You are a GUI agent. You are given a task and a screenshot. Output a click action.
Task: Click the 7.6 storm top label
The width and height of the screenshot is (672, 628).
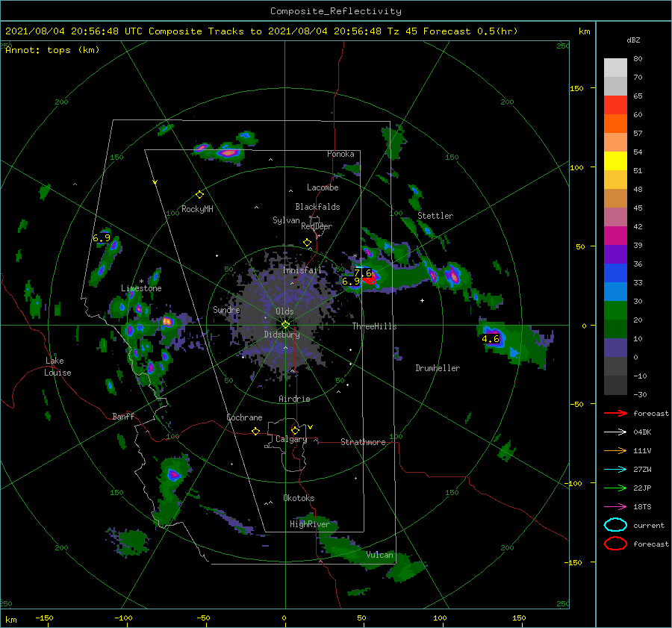(363, 273)
